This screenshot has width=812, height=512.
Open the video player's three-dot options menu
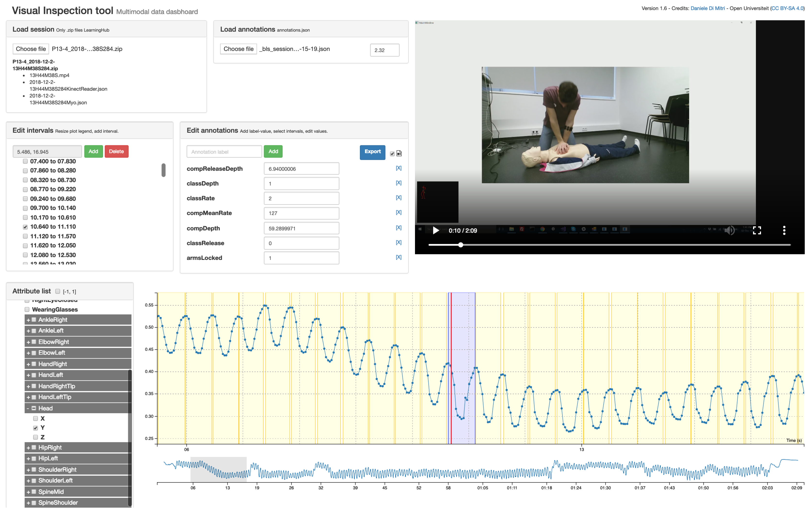pos(784,231)
